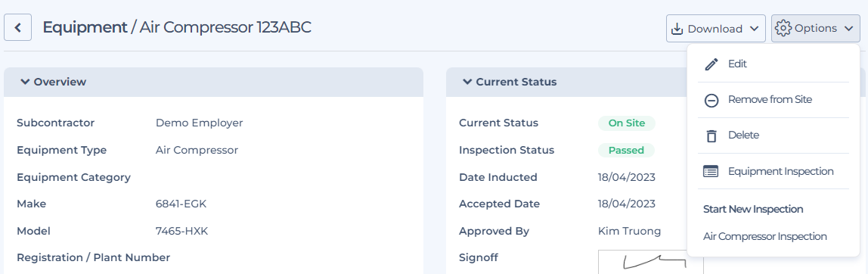This screenshot has width=868, height=274.
Task: Click the Equipment Inspection list icon
Action: (711, 171)
